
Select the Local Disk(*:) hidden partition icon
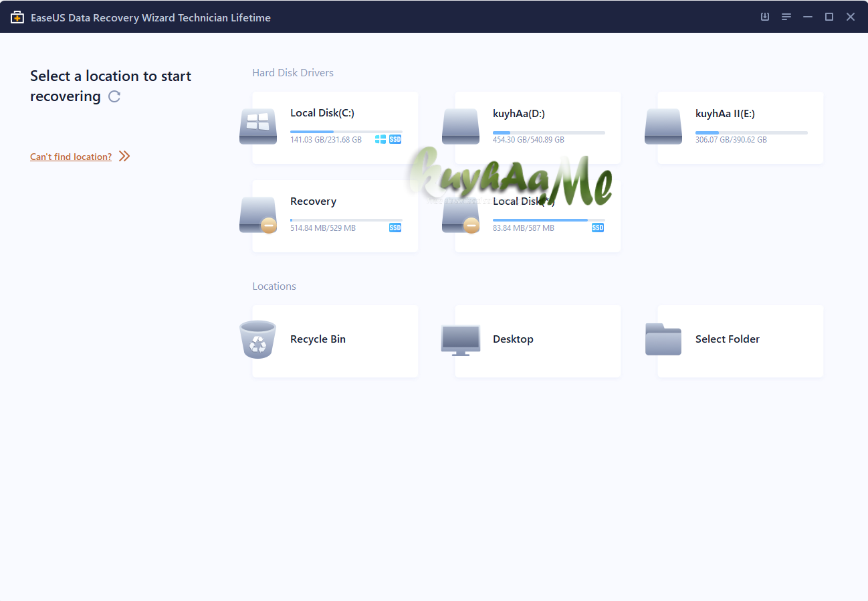(x=461, y=215)
